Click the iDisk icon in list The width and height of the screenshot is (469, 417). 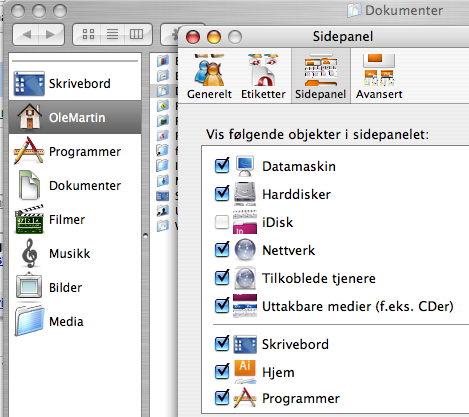coord(245,222)
